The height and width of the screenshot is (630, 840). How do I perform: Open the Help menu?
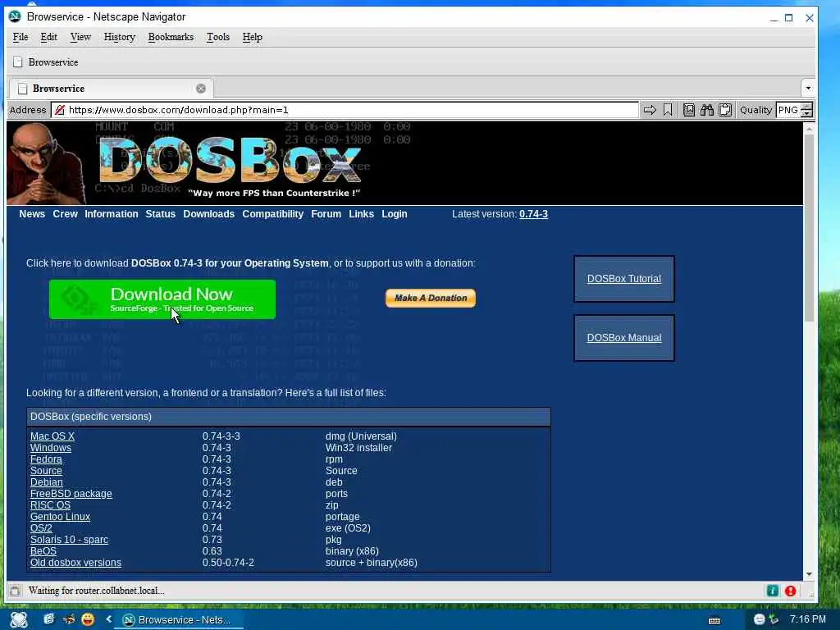[253, 37]
